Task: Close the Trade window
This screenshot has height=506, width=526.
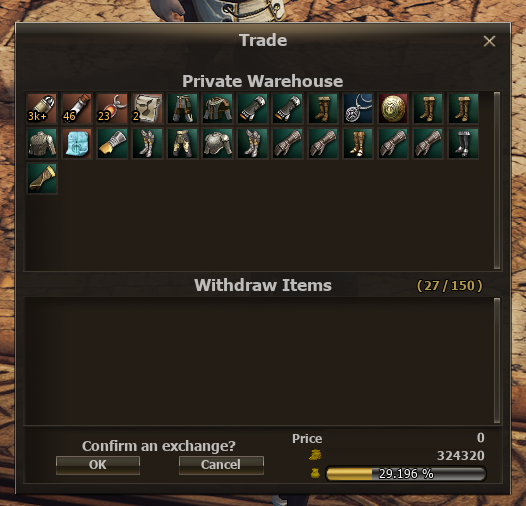Action: (x=489, y=41)
